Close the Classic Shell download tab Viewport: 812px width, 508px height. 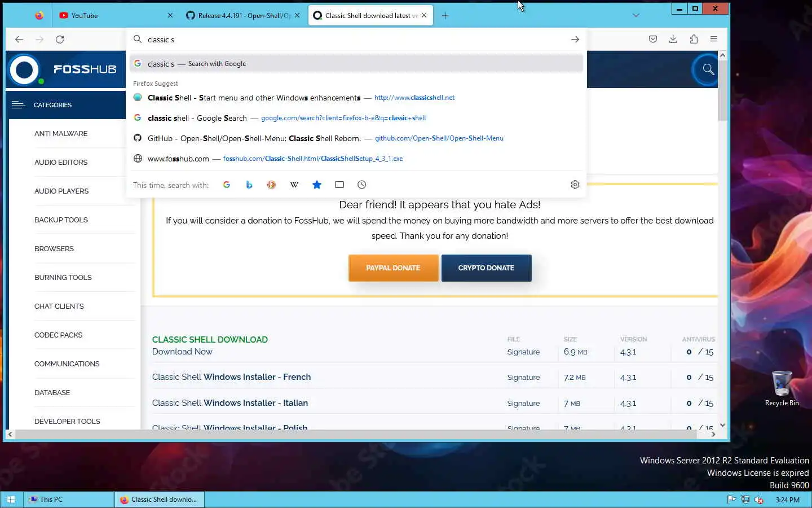(x=424, y=16)
